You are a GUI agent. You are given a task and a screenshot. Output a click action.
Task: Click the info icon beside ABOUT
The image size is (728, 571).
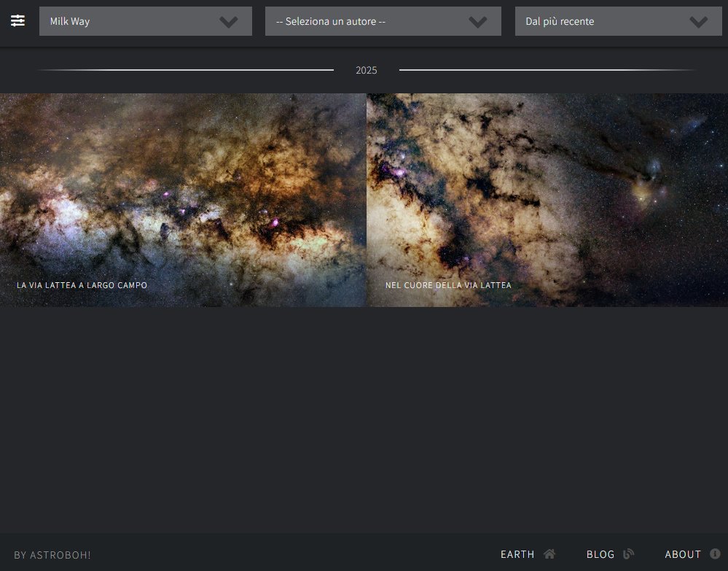point(715,554)
